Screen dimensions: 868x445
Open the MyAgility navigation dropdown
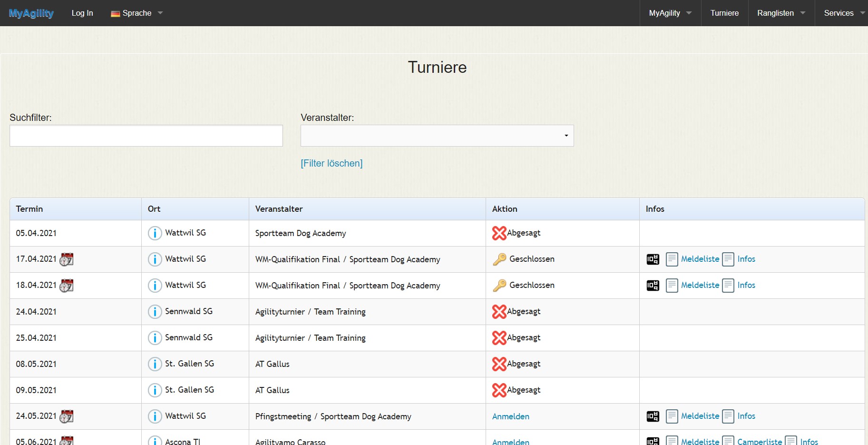click(x=670, y=13)
